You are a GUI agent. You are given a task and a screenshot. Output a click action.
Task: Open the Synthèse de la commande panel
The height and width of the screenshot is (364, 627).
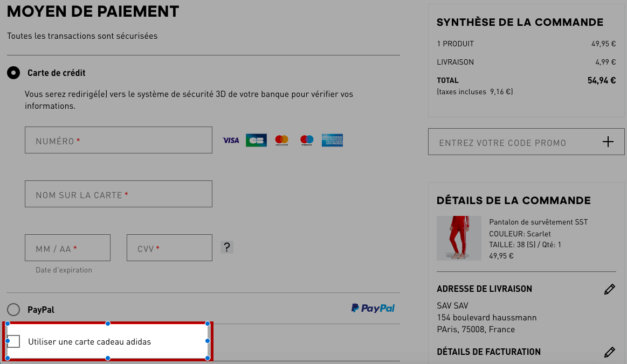[520, 22]
